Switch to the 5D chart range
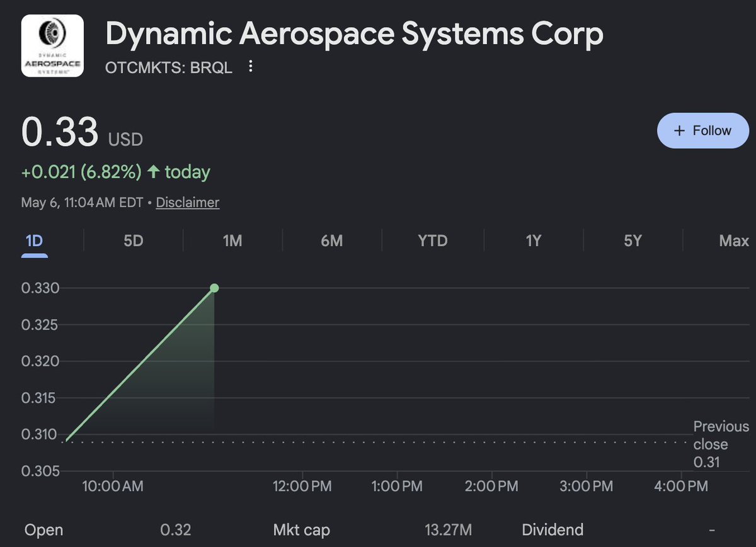This screenshot has width=756, height=547. pyautogui.click(x=134, y=241)
